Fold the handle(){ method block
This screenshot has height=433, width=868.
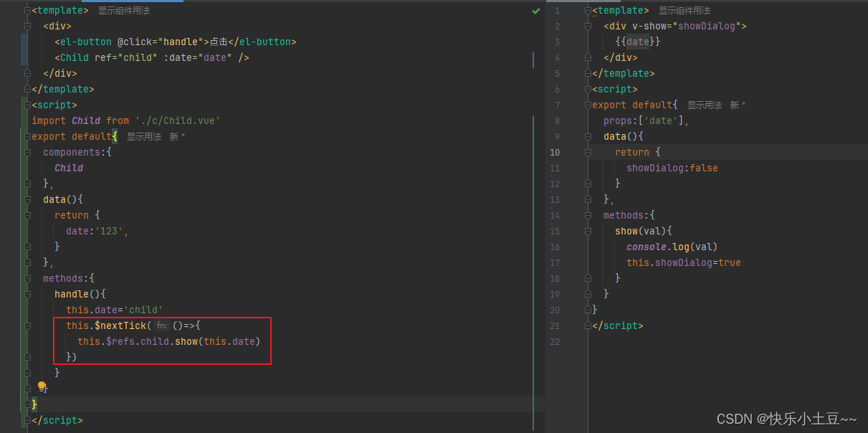(28, 294)
